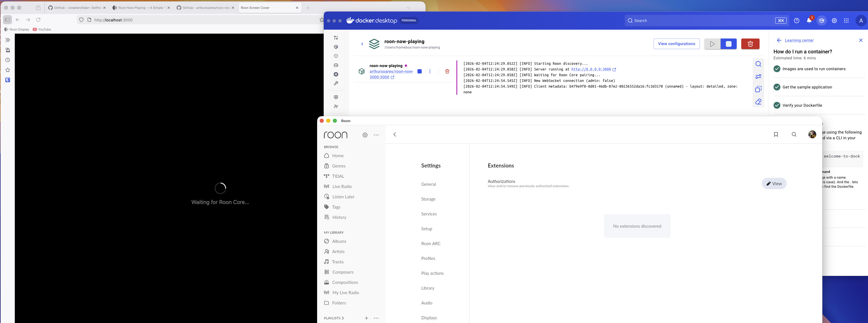Image resolution: width=868 pixels, height=323 pixels.
Task: Open Roon settings gear icon
Action: point(365,135)
